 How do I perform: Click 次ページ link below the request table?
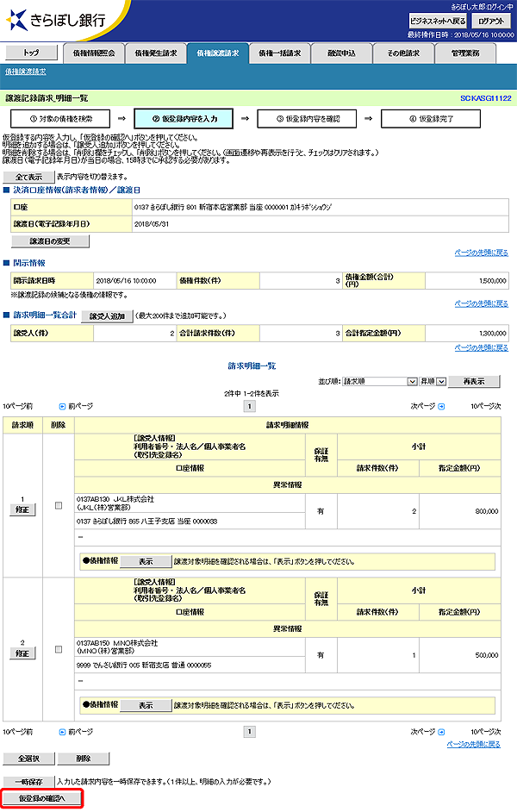(x=423, y=732)
